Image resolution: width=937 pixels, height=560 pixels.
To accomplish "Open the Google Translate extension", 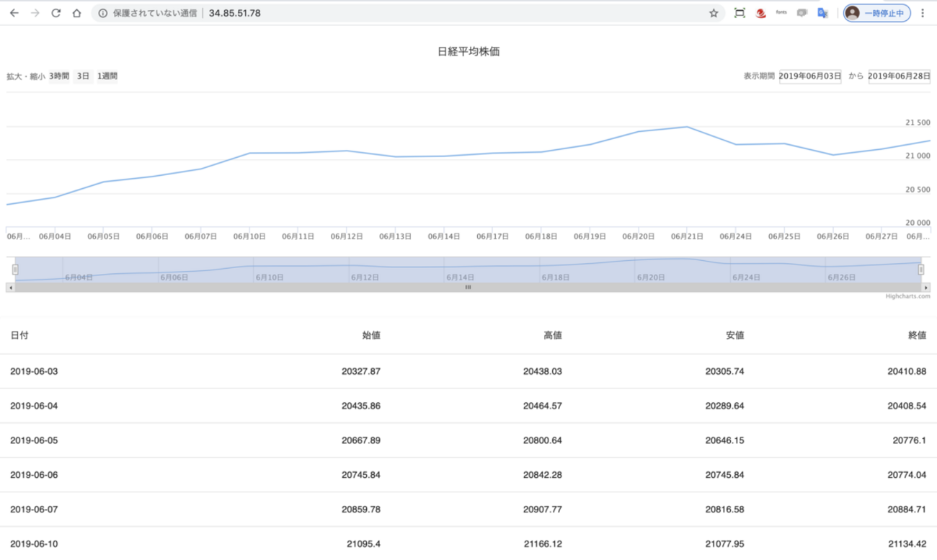I will (x=822, y=13).
